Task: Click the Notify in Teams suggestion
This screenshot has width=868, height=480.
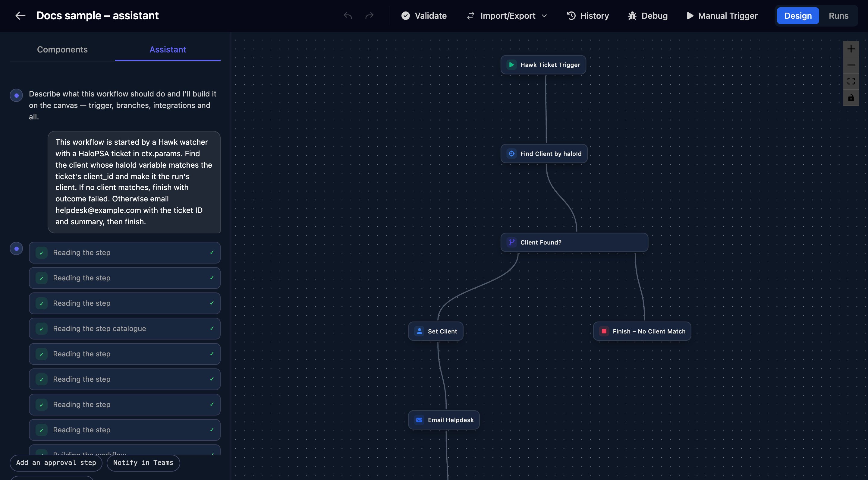Action: tap(143, 463)
